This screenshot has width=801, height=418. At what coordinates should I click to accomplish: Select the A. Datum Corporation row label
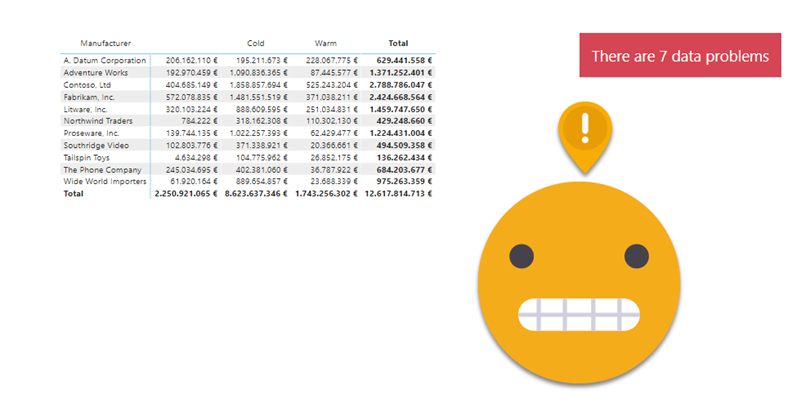click(104, 61)
